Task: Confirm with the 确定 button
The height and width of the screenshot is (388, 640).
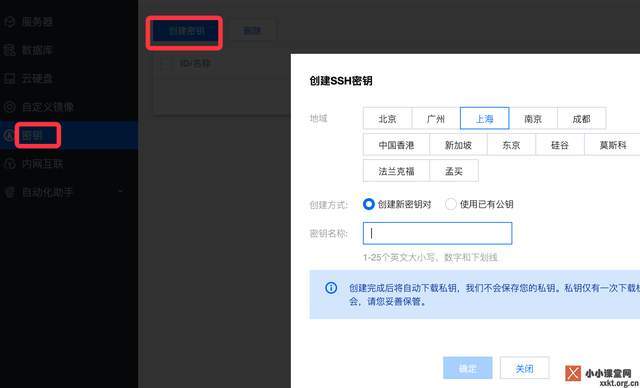Action: (x=468, y=368)
